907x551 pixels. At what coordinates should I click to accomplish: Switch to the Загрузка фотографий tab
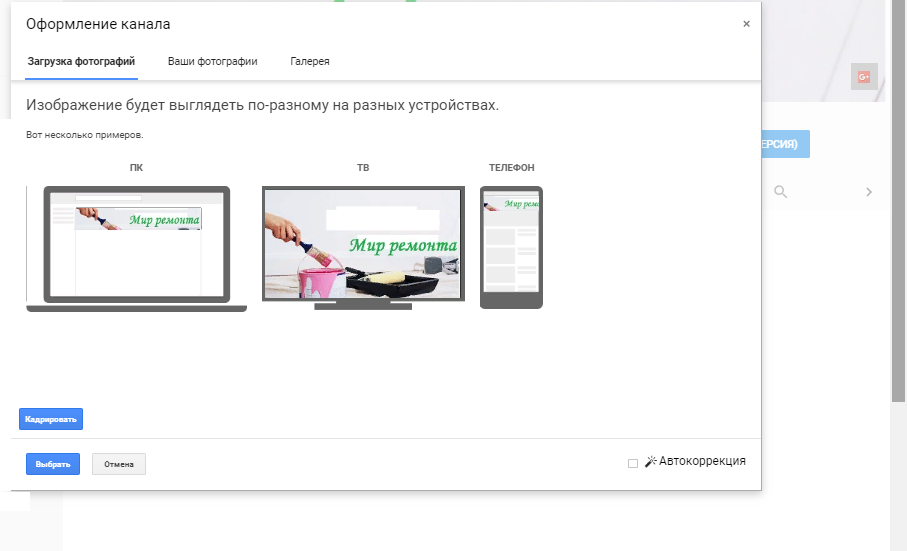(81, 62)
